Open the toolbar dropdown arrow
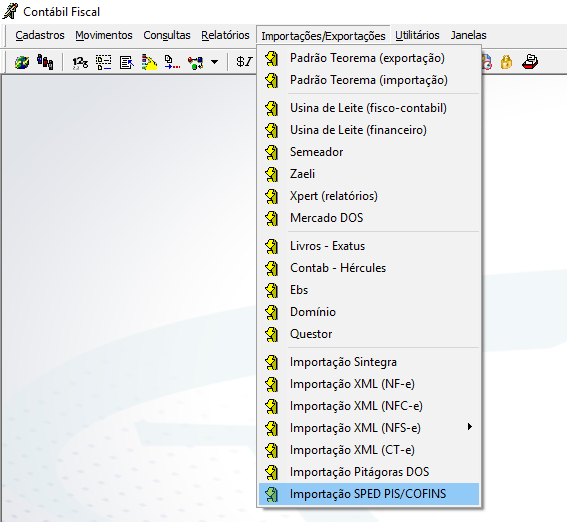 tap(214, 62)
